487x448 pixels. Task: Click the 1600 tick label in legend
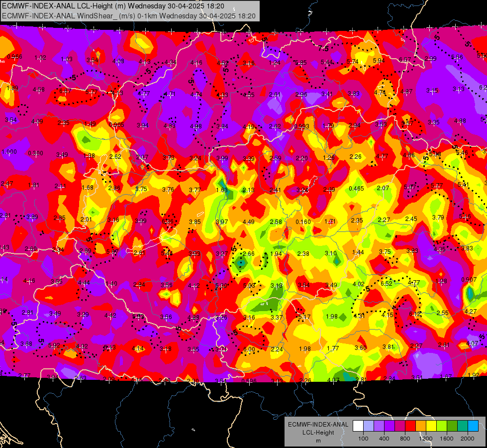tap(447, 439)
